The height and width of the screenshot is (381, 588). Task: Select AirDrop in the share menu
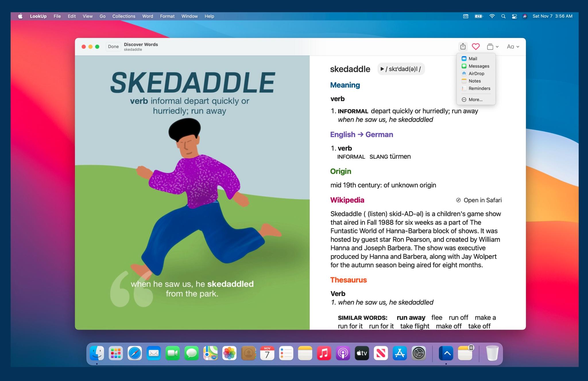[476, 73]
